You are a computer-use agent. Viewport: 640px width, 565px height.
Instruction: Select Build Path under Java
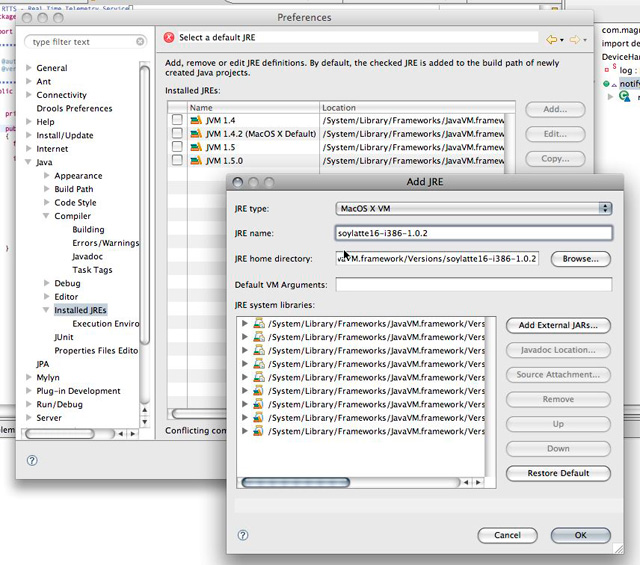pos(74,189)
